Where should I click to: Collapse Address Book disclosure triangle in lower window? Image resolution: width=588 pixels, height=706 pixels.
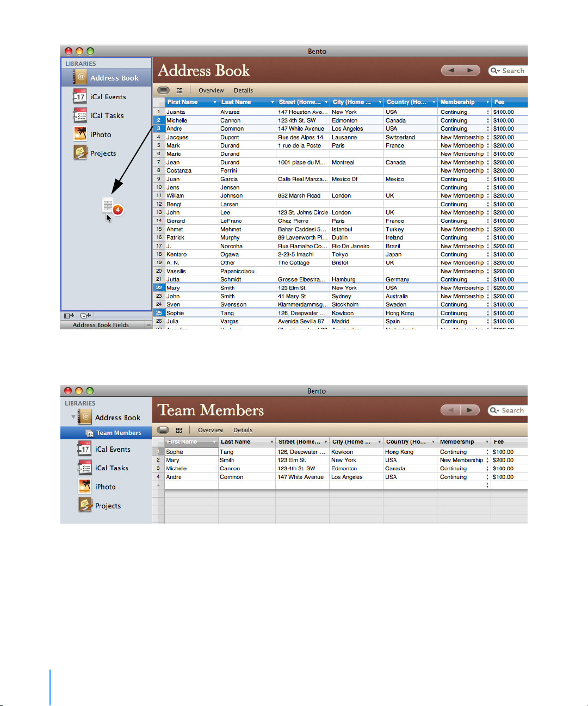(73, 418)
